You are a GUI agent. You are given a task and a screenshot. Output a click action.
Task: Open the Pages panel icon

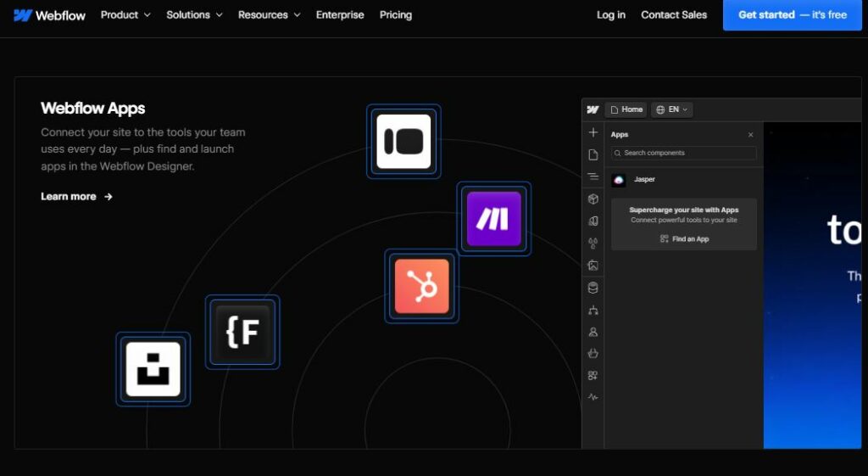click(593, 154)
